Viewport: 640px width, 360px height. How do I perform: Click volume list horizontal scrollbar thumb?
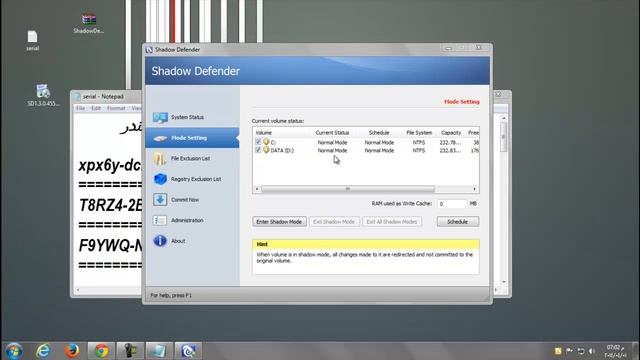click(348, 189)
